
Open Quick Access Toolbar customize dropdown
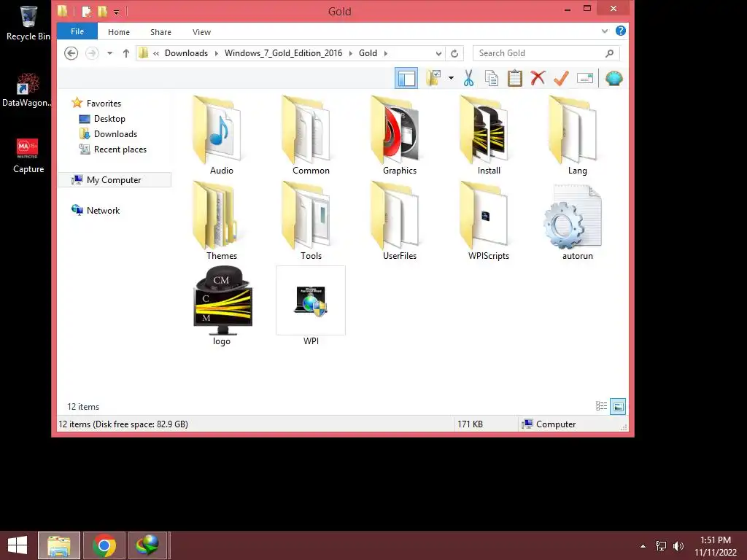(116, 12)
